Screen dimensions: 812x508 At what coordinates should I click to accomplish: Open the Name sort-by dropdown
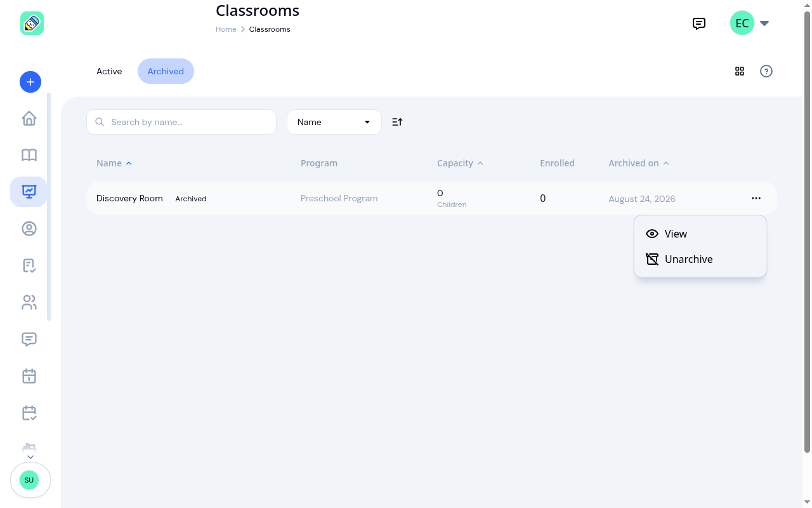click(334, 122)
